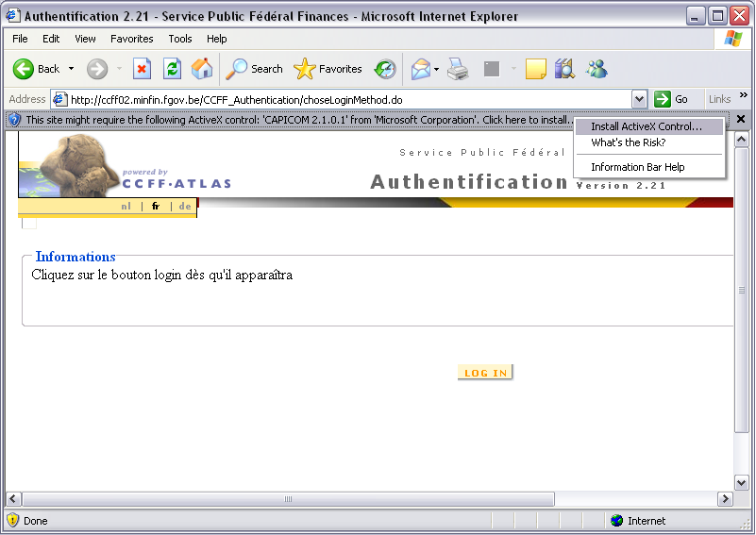Viewport: 756px width, 535px height.
Task: Click the LOG IN button
Action: 485,373
